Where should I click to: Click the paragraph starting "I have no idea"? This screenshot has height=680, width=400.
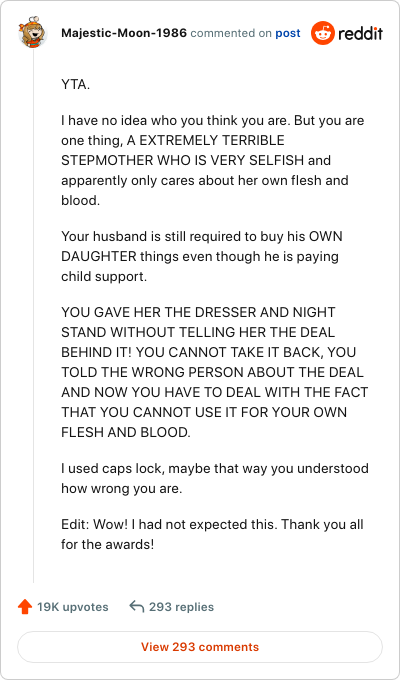213,160
